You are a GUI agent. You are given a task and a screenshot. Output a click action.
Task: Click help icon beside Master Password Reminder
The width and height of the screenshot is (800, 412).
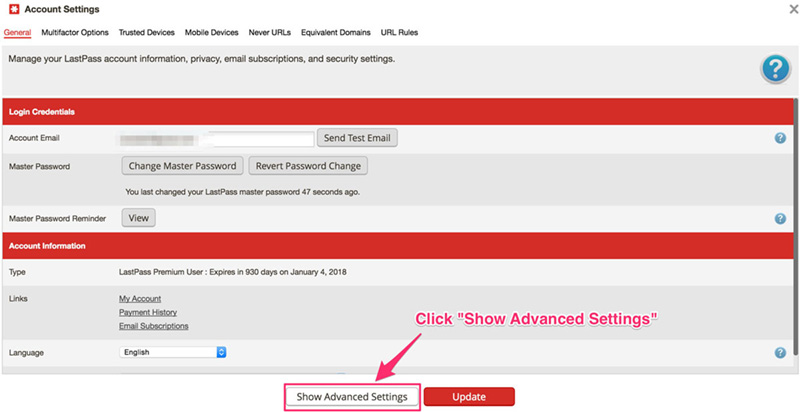(780, 218)
